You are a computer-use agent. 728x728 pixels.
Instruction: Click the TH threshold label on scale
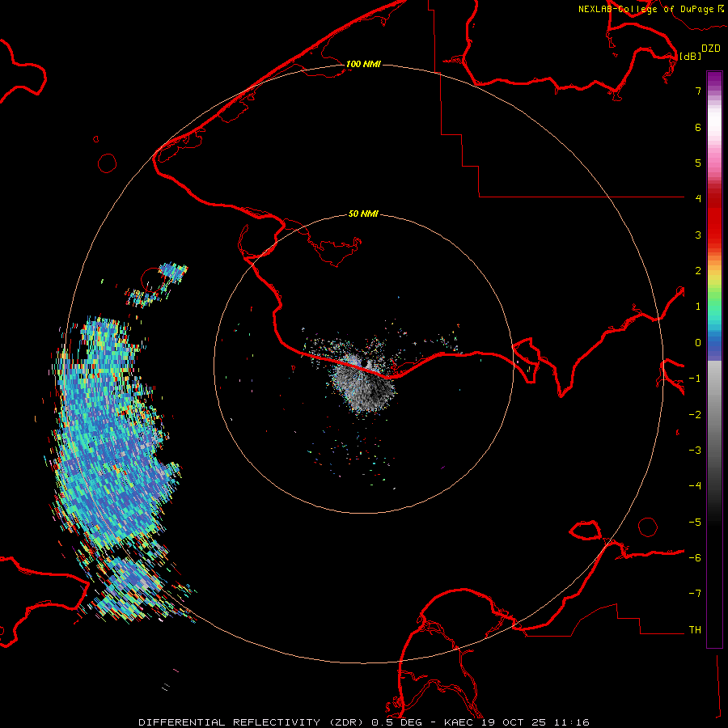(695, 630)
